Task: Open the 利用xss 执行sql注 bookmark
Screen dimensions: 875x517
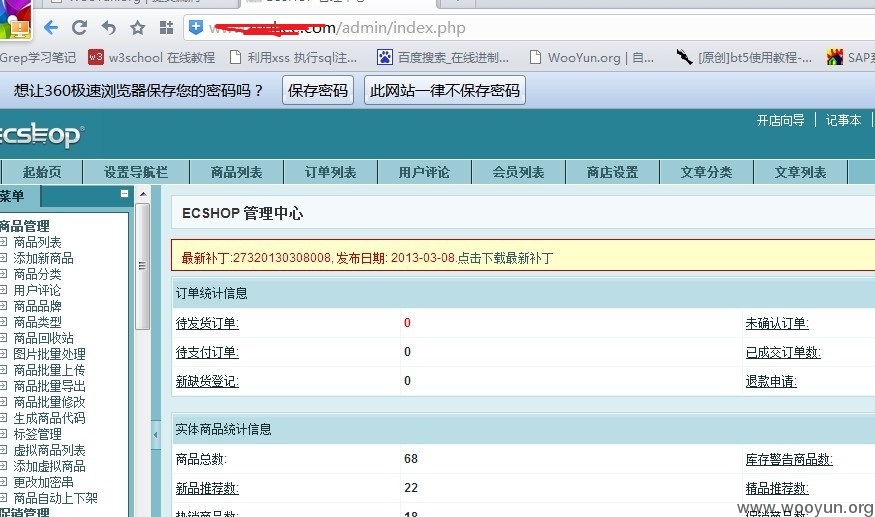Action: (294, 57)
